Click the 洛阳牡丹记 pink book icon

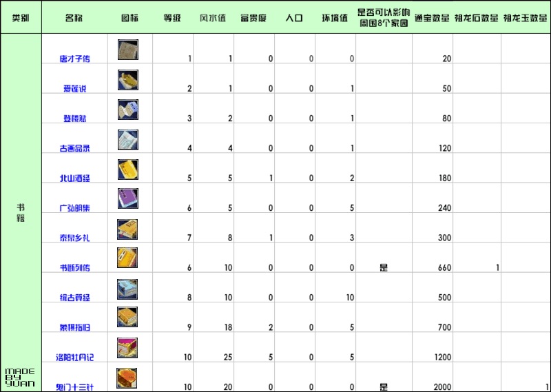[127, 348]
